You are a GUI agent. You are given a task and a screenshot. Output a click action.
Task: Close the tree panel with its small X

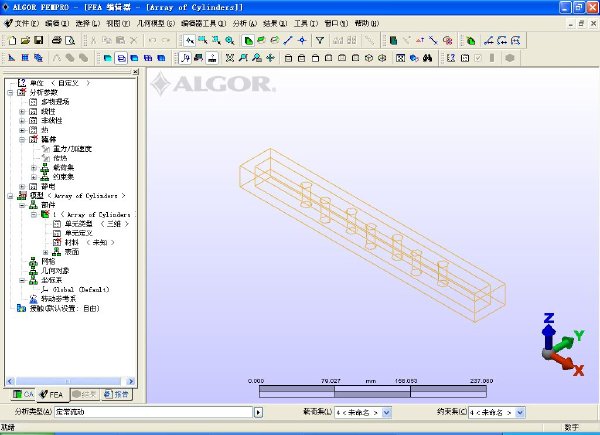click(x=135, y=72)
